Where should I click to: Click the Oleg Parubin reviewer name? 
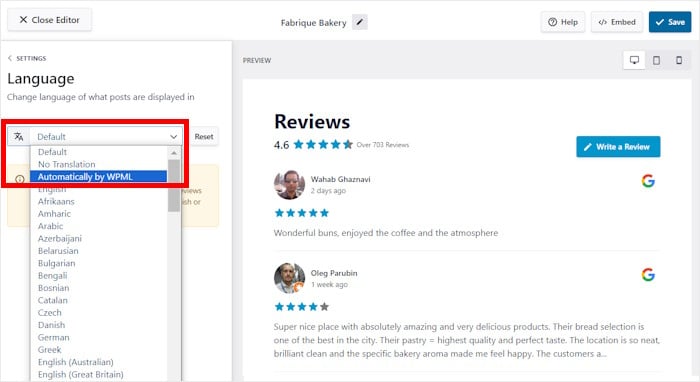click(x=334, y=273)
